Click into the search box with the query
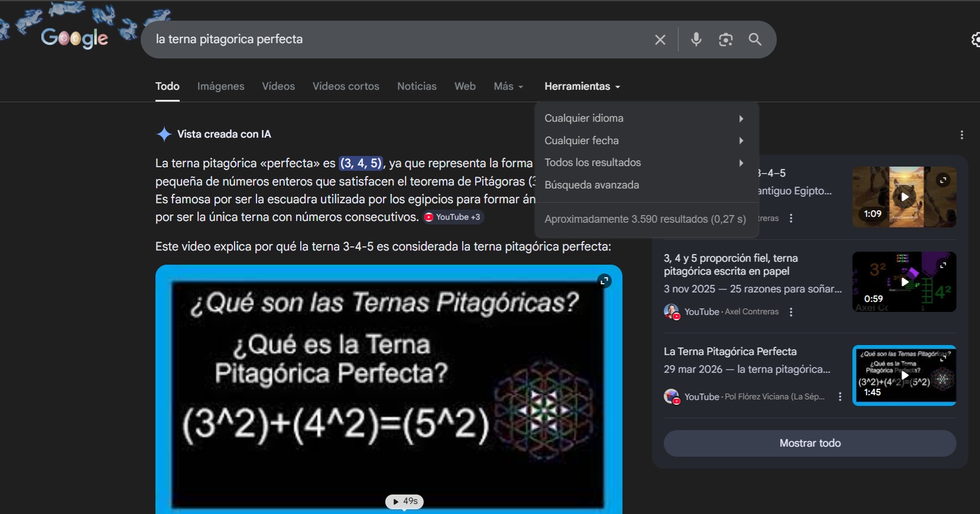980x514 pixels. point(396,40)
